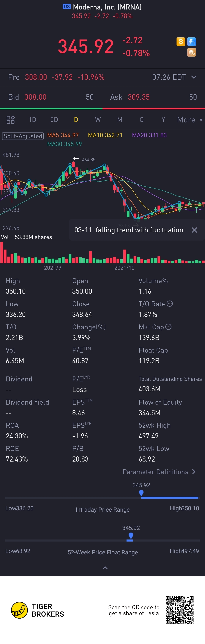Select the 5D chart tab
Image resolution: width=205 pixels, height=644 pixels.
[x=54, y=120]
